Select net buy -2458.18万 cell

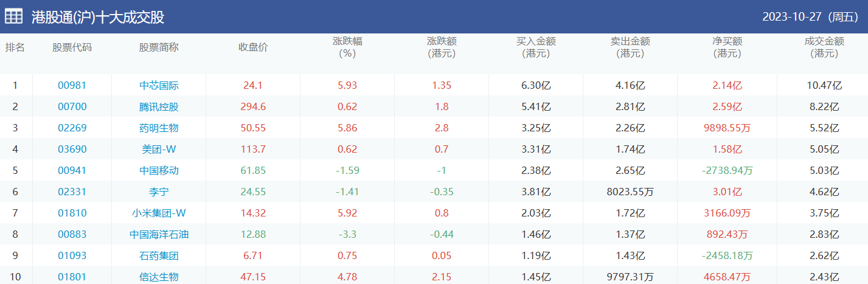pyautogui.click(x=727, y=256)
